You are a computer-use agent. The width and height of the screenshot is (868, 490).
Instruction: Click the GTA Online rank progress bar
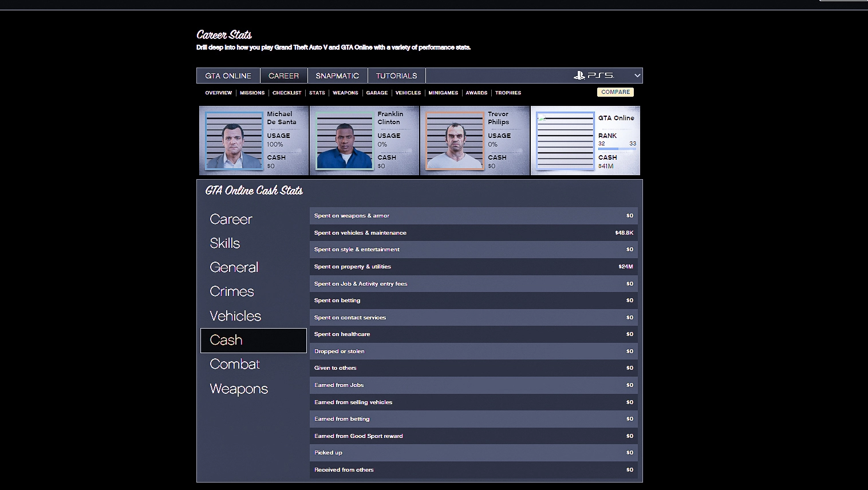pos(617,149)
